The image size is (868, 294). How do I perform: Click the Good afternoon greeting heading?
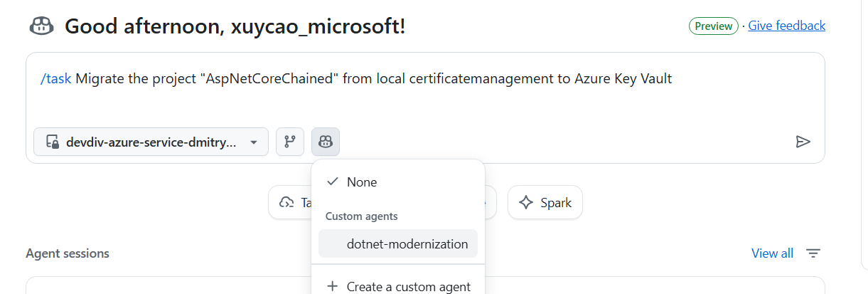pyautogui.click(x=235, y=27)
